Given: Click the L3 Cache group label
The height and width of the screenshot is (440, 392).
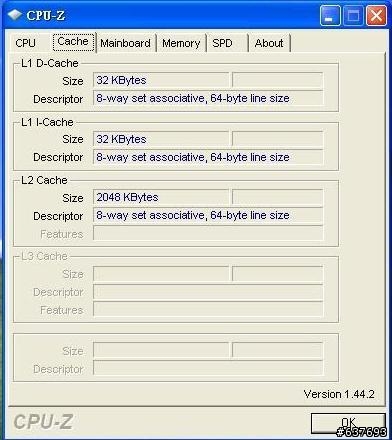Looking at the screenshot, I should coord(44,256).
